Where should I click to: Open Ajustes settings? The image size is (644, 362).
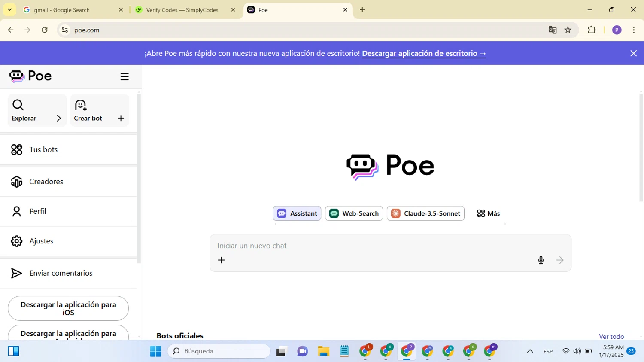pyautogui.click(x=68, y=241)
